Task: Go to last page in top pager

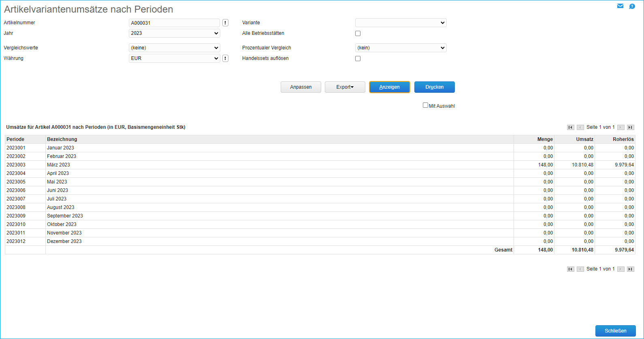Action: coord(630,127)
